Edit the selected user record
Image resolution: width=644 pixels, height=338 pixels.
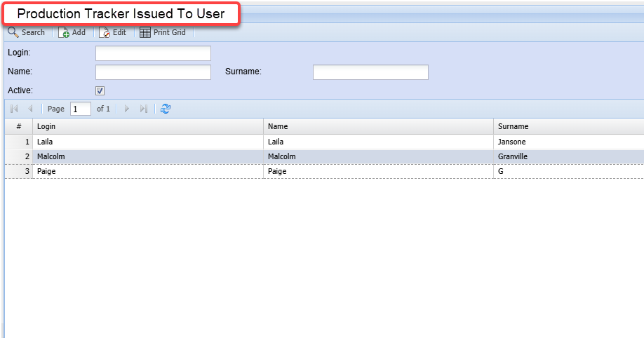coord(113,32)
